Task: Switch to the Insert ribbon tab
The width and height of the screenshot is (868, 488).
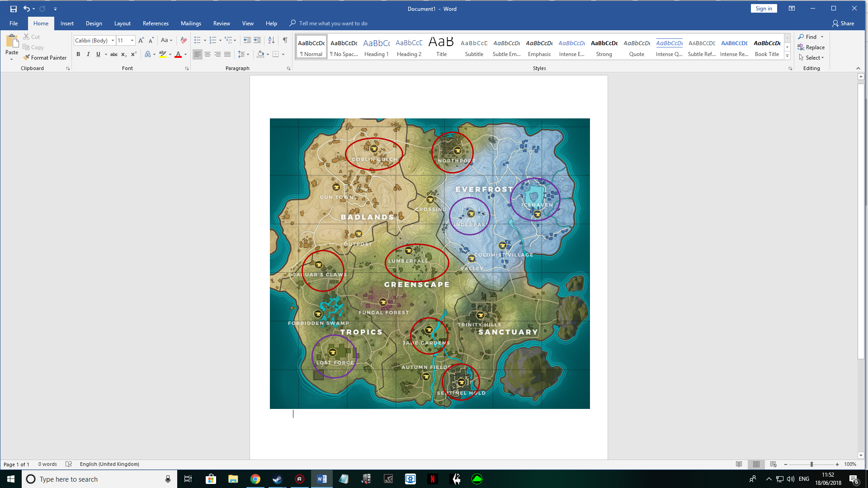Action: [x=67, y=23]
